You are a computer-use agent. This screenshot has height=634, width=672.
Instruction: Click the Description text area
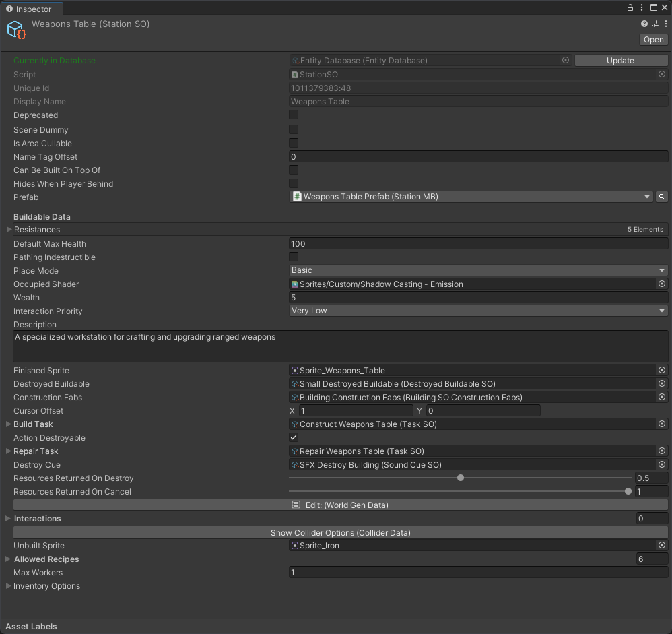[341, 346]
